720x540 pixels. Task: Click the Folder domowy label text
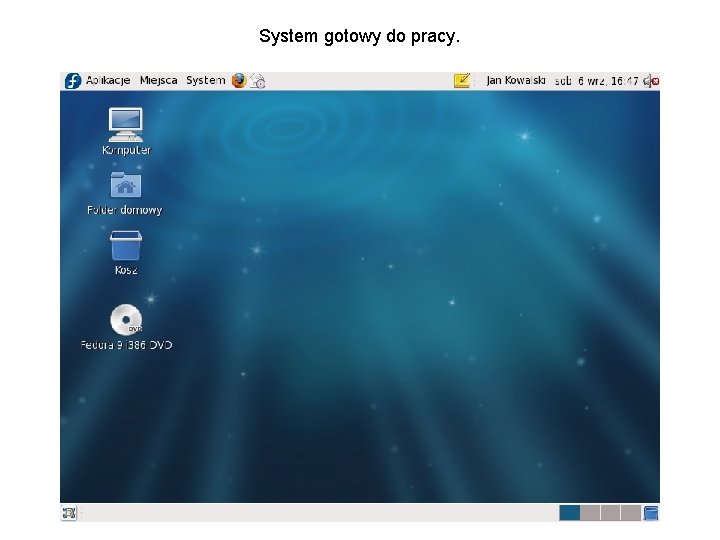(124, 210)
